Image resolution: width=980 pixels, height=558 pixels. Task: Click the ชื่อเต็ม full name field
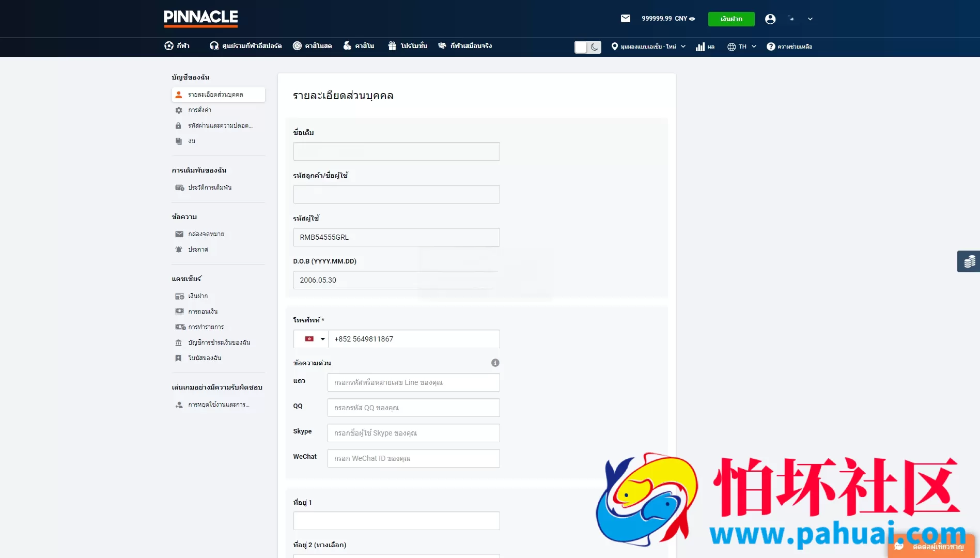point(396,151)
